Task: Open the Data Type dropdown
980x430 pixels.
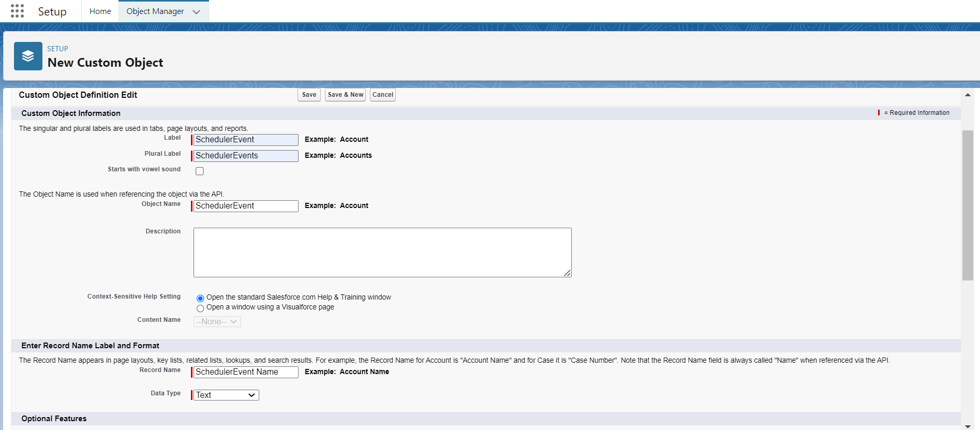Action: coord(226,395)
